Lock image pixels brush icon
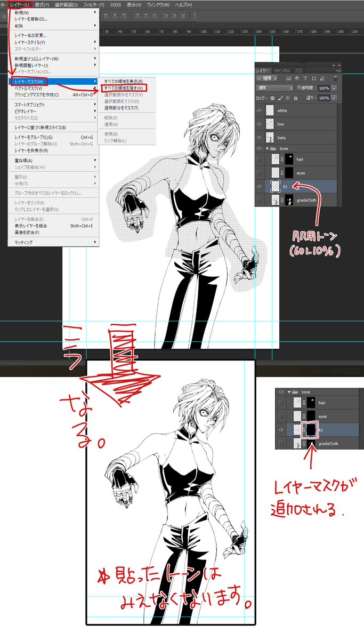The width and height of the screenshot is (364, 640). (280, 98)
